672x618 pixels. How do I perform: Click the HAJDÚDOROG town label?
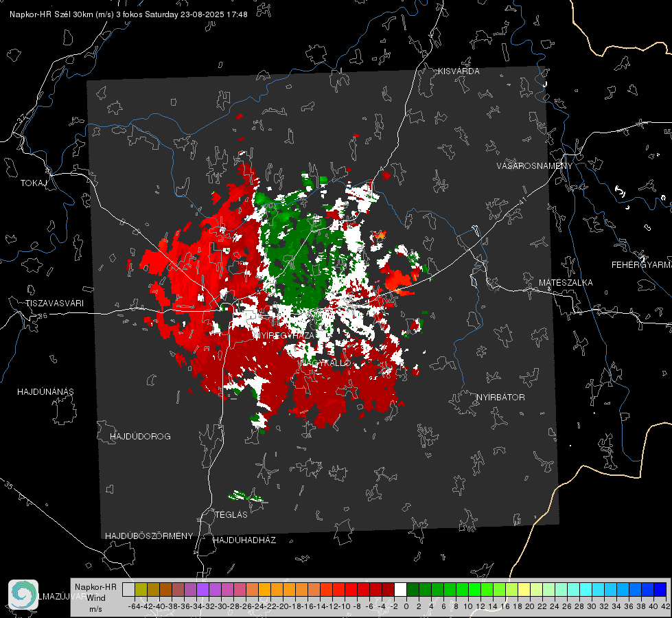(140, 436)
